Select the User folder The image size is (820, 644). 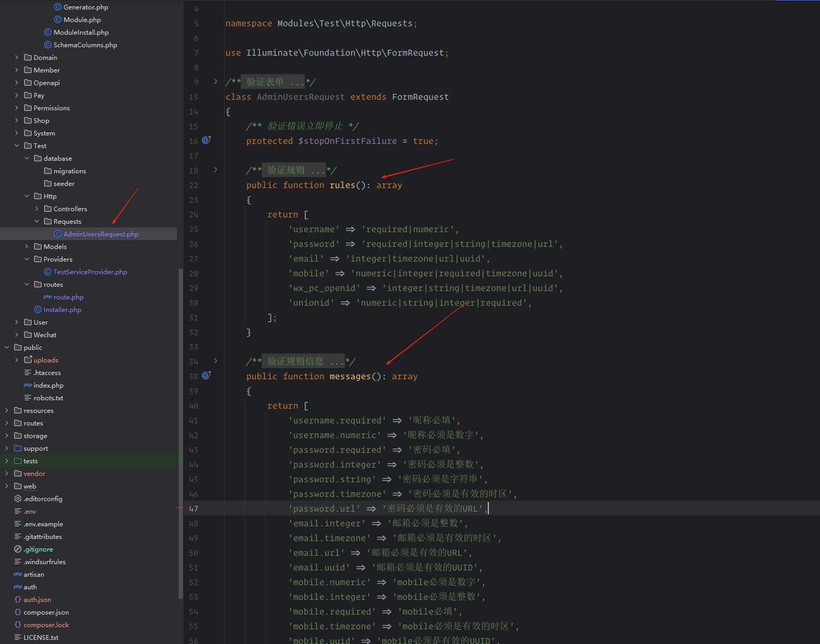tap(40, 322)
